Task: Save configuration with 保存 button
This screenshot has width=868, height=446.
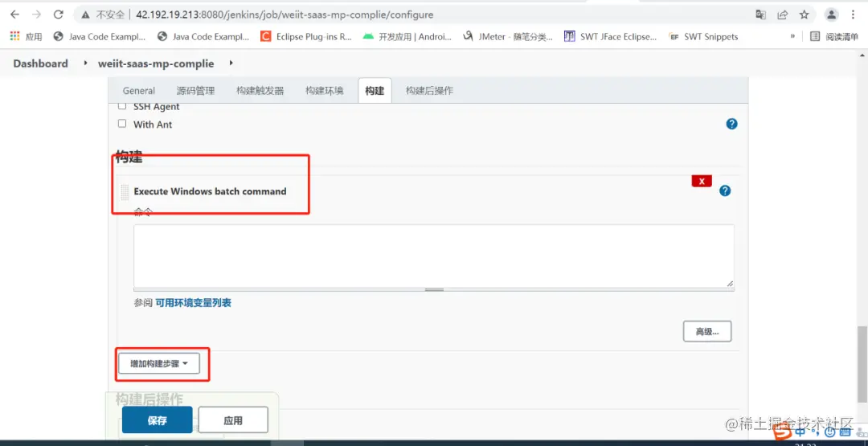Action: click(158, 420)
